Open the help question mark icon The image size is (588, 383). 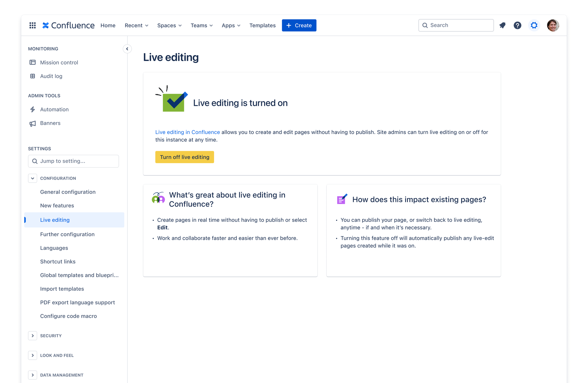pyautogui.click(x=517, y=25)
